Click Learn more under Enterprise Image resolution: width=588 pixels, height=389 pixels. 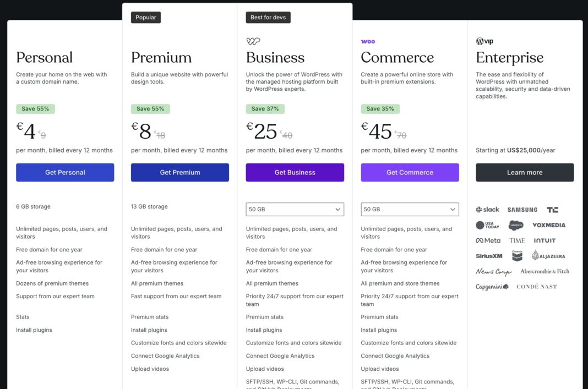(x=524, y=172)
